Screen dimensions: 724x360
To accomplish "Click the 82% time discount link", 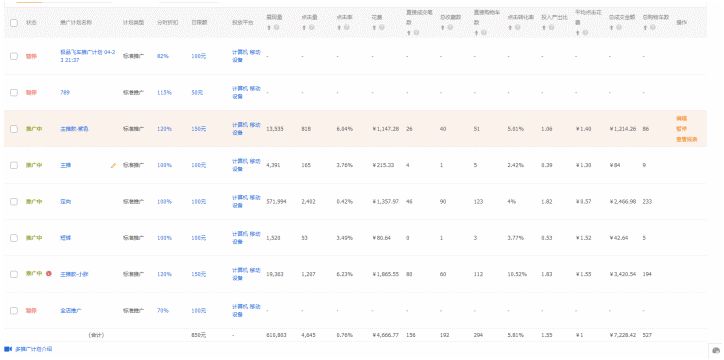I will pos(163,56).
